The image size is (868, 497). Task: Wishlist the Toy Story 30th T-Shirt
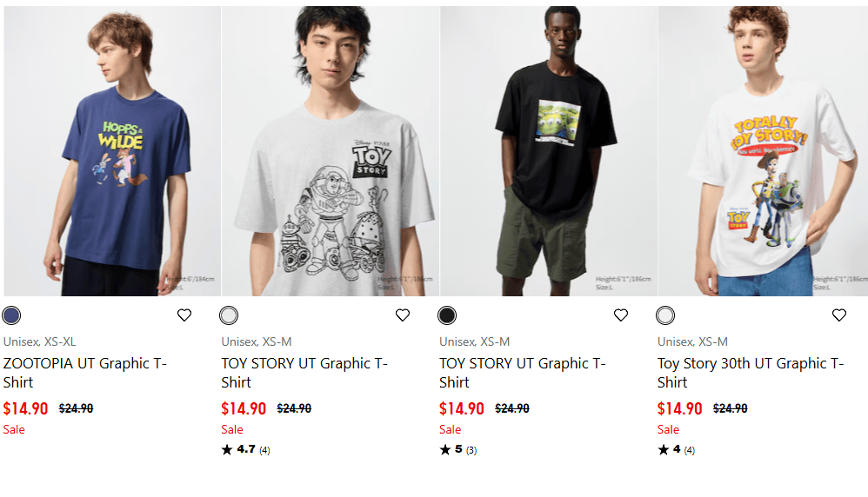(839, 315)
